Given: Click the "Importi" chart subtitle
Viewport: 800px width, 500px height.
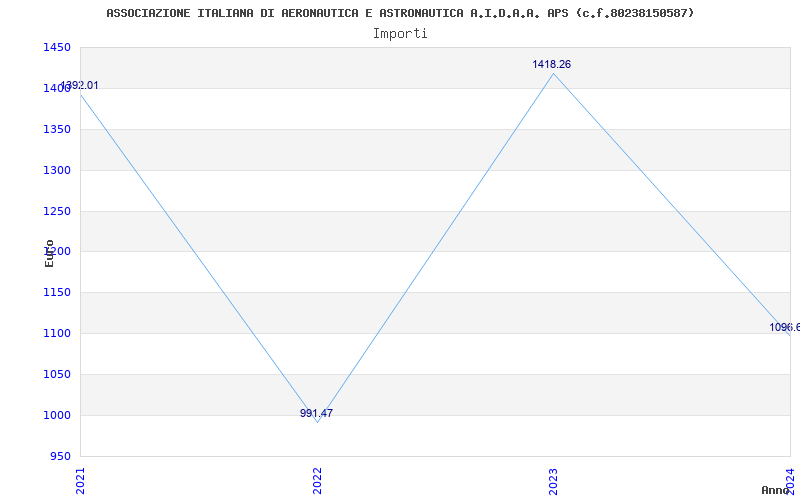Looking at the screenshot, I should point(400,33).
